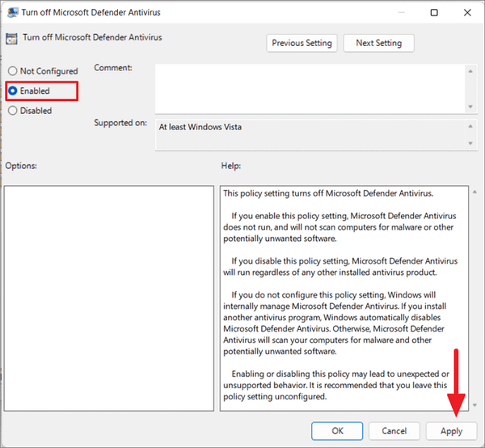This screenshot has height=448, width=485.
Task: Click the Comment box scroll up arrow
Action: pos(470,71)
